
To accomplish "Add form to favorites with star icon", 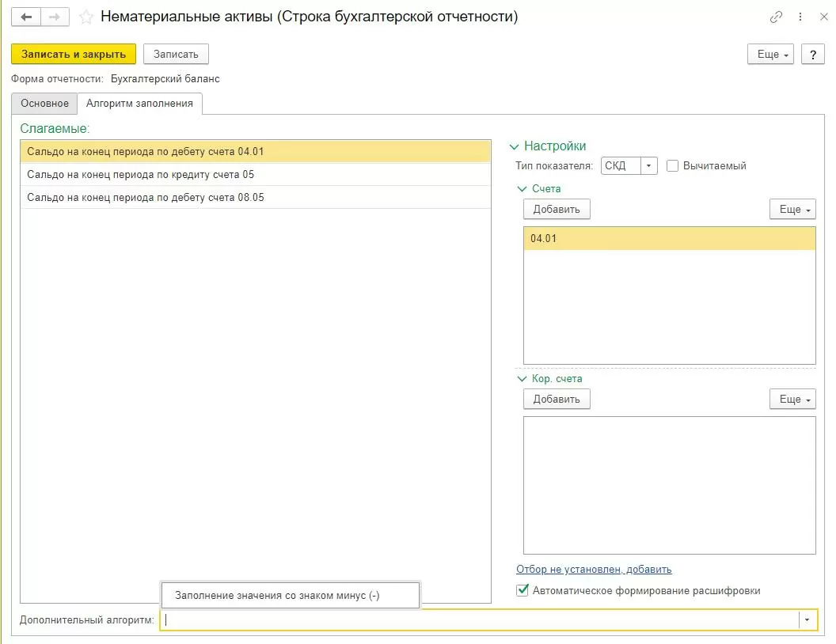I will [87, 17].
